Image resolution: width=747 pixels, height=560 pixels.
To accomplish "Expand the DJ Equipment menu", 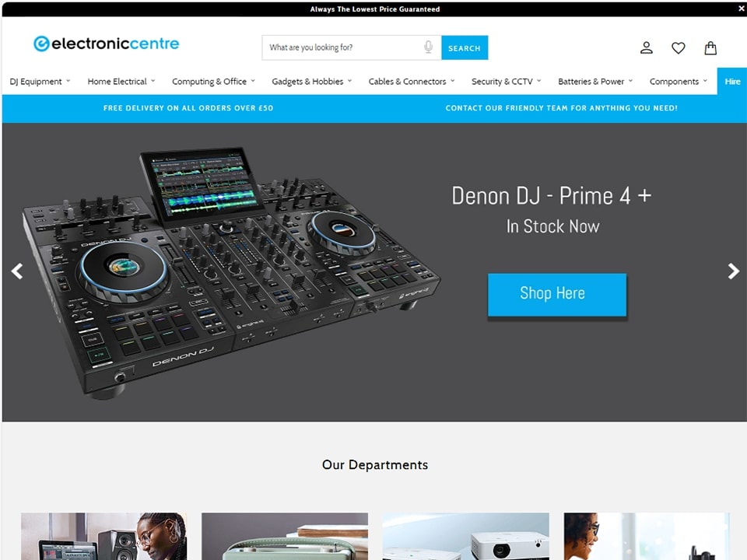I will click(x=40, y=82).
